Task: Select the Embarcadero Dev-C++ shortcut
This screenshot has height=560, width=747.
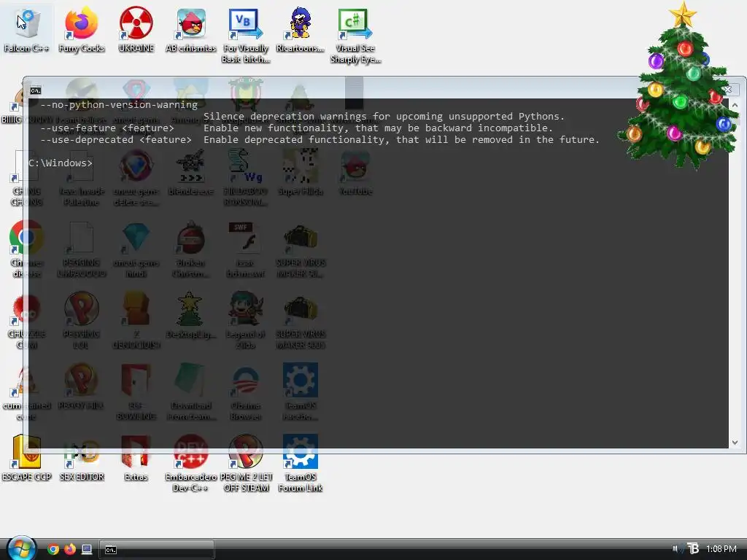Action: coord(190,464)
